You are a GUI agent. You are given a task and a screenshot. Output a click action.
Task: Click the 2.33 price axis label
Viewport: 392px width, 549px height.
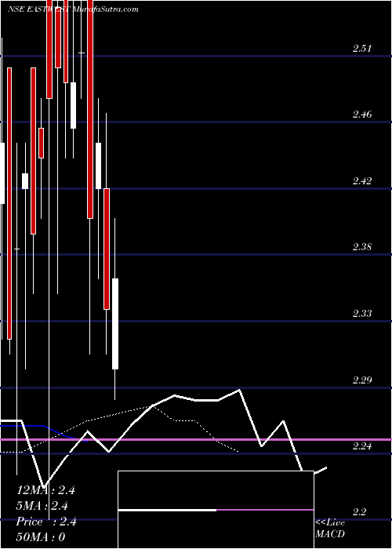click(x=361, y=314)
